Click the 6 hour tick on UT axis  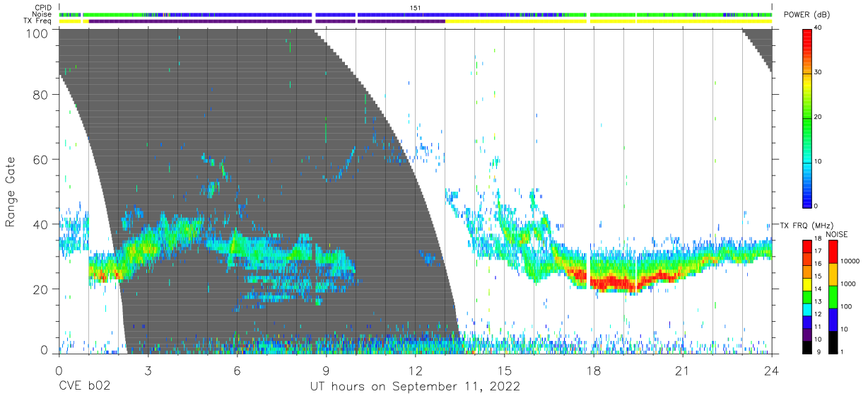click(x=237, y=370)
